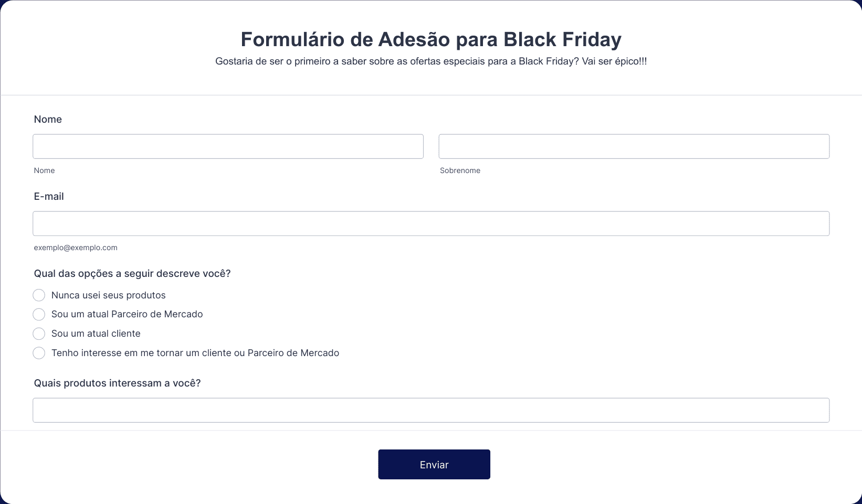
Task: Click 'Tenho interesse em me tornar um cliente' text
Action: coord(141,353)
